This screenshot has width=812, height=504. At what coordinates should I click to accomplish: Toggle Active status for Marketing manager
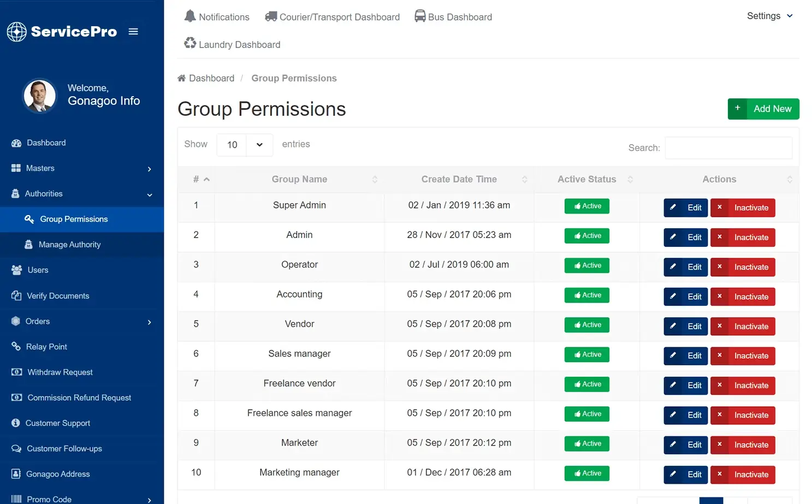coord(586,473)
